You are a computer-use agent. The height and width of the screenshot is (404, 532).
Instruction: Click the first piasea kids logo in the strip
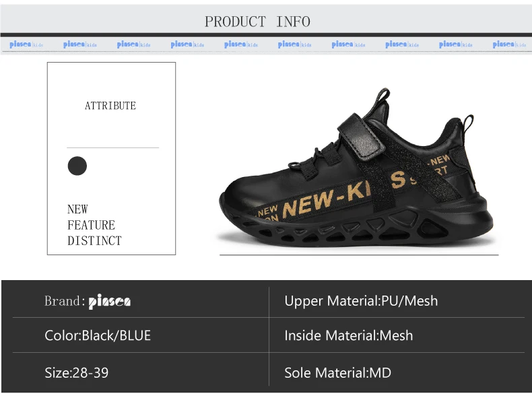[x=26, y=44]
